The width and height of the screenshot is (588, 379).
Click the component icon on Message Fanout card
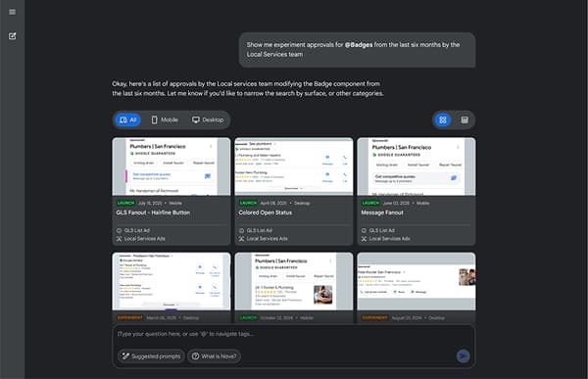click(364, 230)
